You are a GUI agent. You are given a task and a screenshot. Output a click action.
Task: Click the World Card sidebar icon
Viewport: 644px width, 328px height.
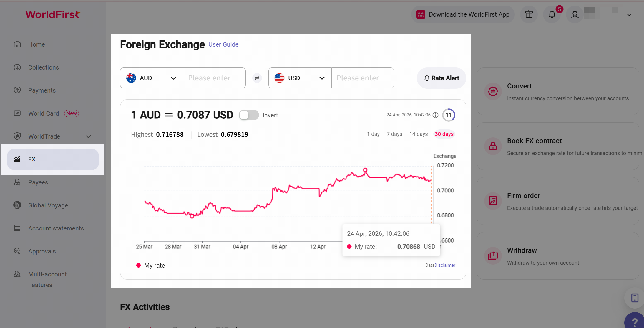(x=17, y=113)
